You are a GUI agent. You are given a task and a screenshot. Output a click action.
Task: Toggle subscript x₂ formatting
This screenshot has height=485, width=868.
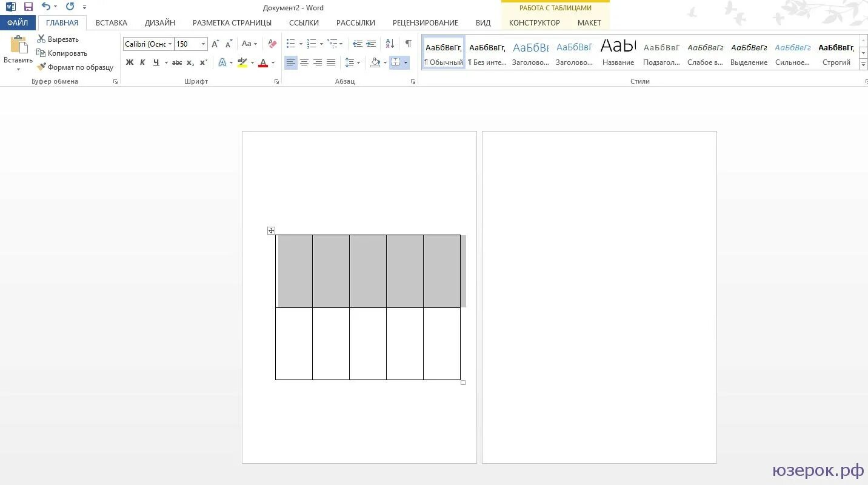(190, 62)
